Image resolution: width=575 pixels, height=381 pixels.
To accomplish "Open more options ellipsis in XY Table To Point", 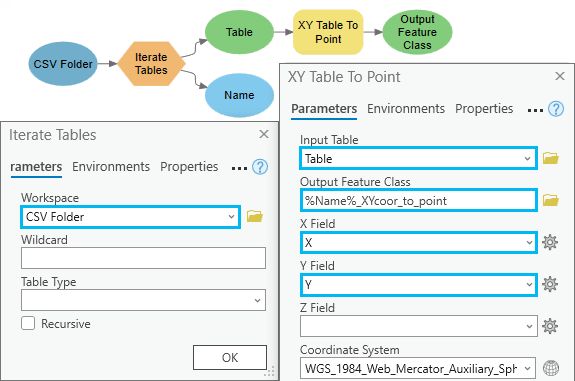I will click(x=535, y=110).
